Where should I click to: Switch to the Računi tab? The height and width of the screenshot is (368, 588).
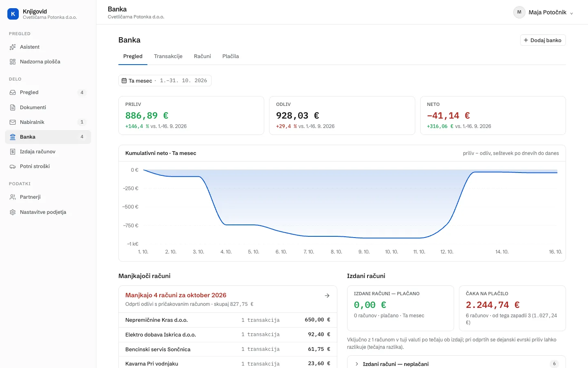203,56
